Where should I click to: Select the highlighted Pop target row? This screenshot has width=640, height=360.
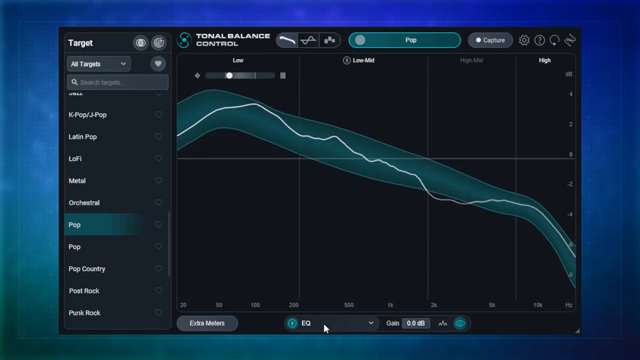[116, 224]
